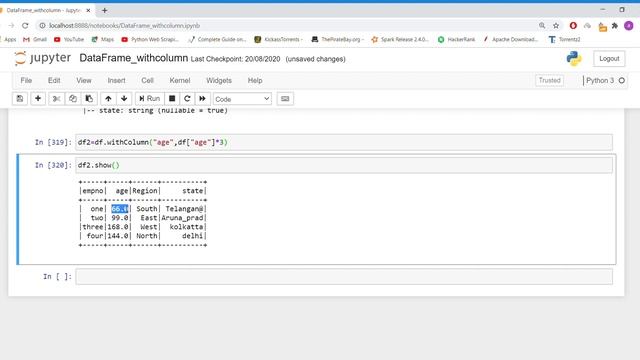This screenshot has width=640, height=360.
Task: Click the Python 3 kernel indicator circle
Action: coord(622,80)
